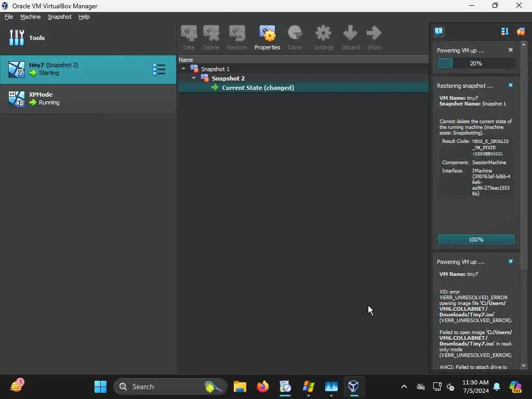Open the Help menu
The height and width of the screenshot is (399, 532).
click(84, 17)
